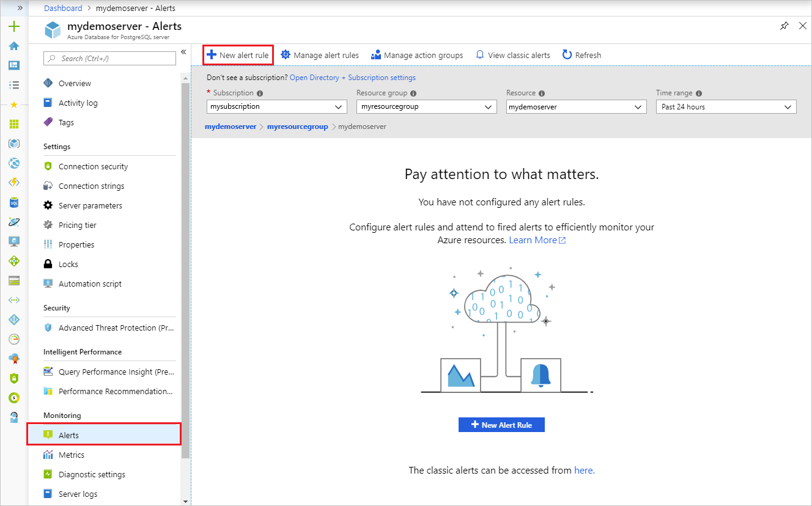This screenshot has height=506, width=812.
Task: Click Learn More link
Action: [537, 240]
